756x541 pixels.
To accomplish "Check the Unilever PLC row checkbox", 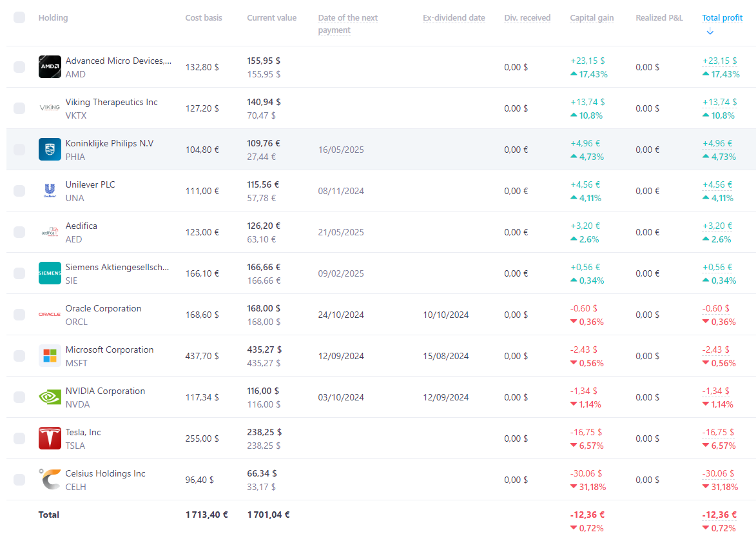I will 19,191.
